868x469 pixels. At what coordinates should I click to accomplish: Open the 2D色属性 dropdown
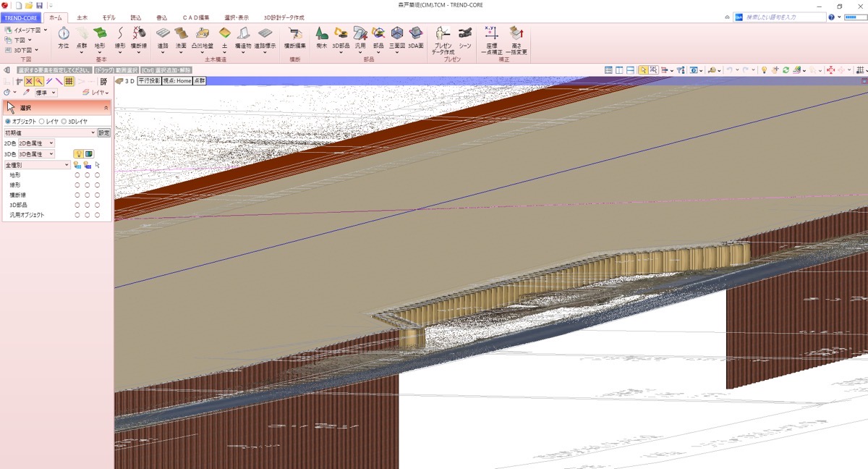(36, 143)
